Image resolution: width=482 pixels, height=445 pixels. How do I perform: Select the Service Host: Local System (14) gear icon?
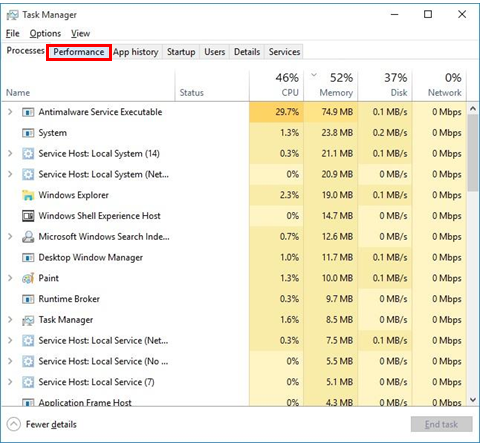(28, 154)
